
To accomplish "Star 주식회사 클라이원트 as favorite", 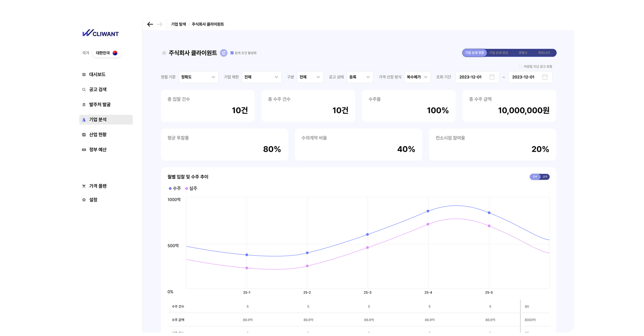I will click(164, 53).
